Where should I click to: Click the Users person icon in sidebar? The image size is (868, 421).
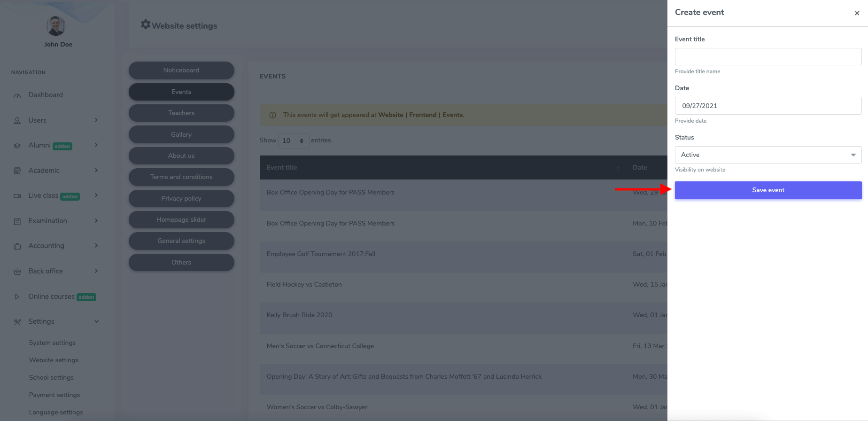click(17, 121)
